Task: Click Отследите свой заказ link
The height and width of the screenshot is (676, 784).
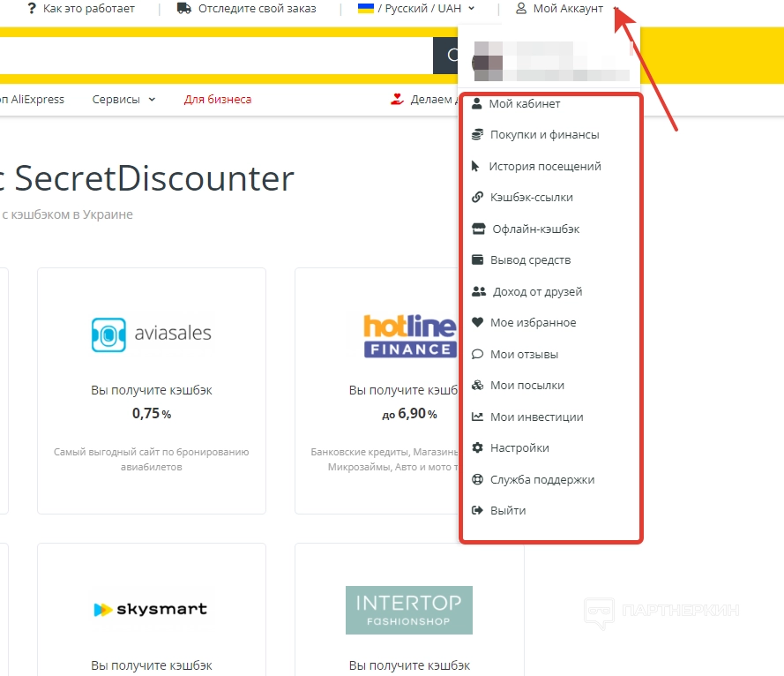Action: [257, 9]
